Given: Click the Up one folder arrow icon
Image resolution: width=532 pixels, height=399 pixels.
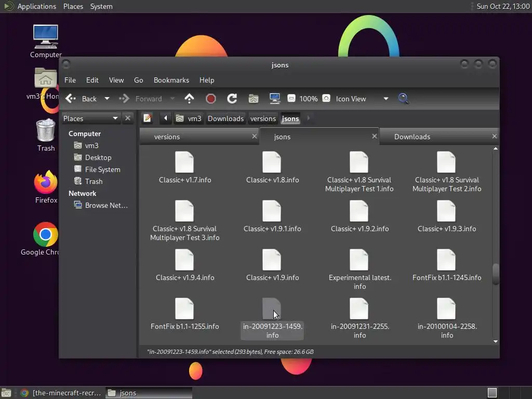Looking at the screenshot, I should 189,99.
